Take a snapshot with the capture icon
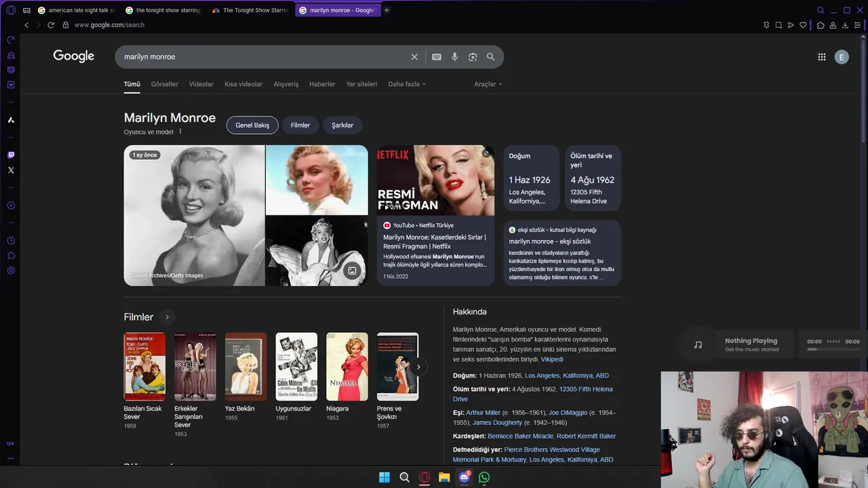The height and width of the screenshot is (488, 868). (778, 25)
